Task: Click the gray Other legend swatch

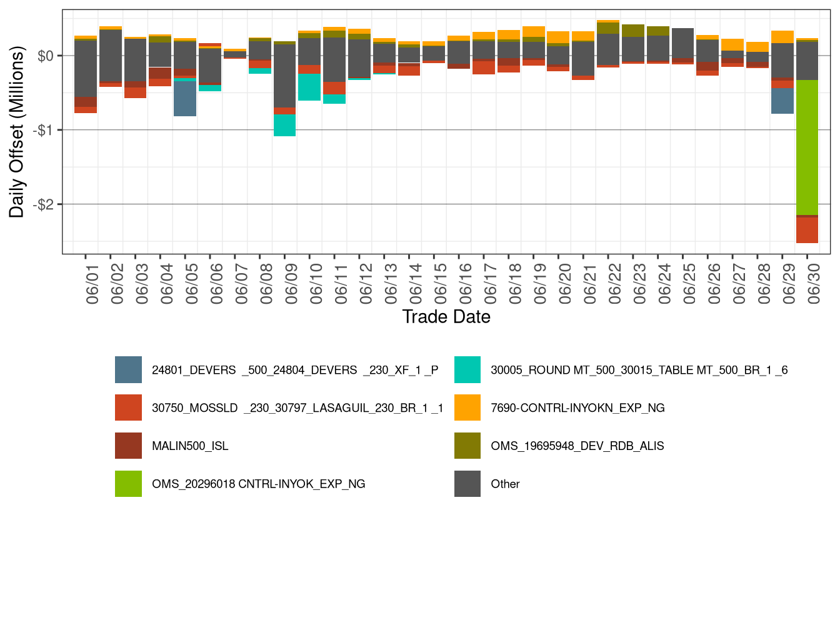Action: click(x=467, y=484)
